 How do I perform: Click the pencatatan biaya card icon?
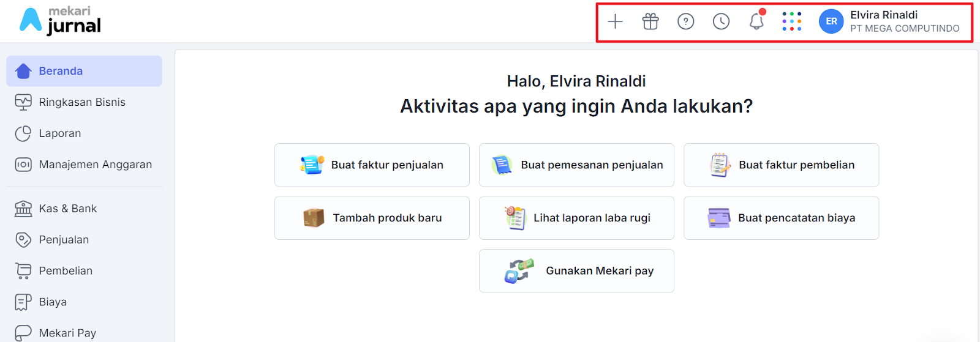[x=719, y=218]
